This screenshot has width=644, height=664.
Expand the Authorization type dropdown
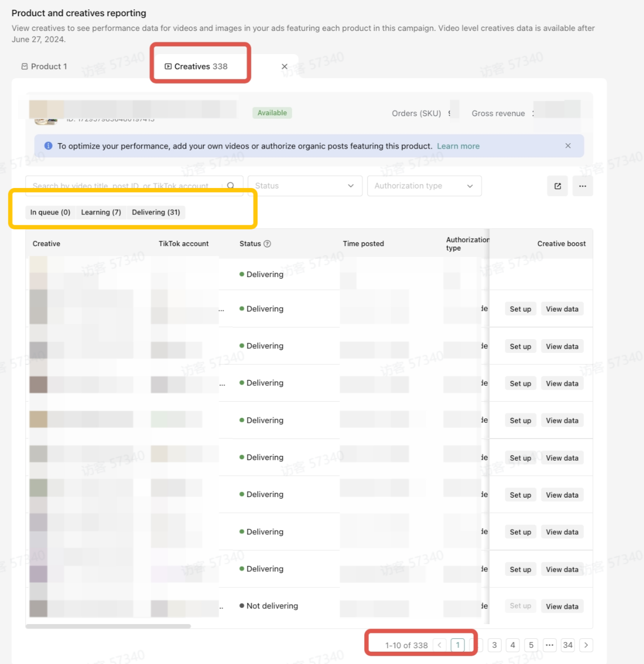coord(424,186)
